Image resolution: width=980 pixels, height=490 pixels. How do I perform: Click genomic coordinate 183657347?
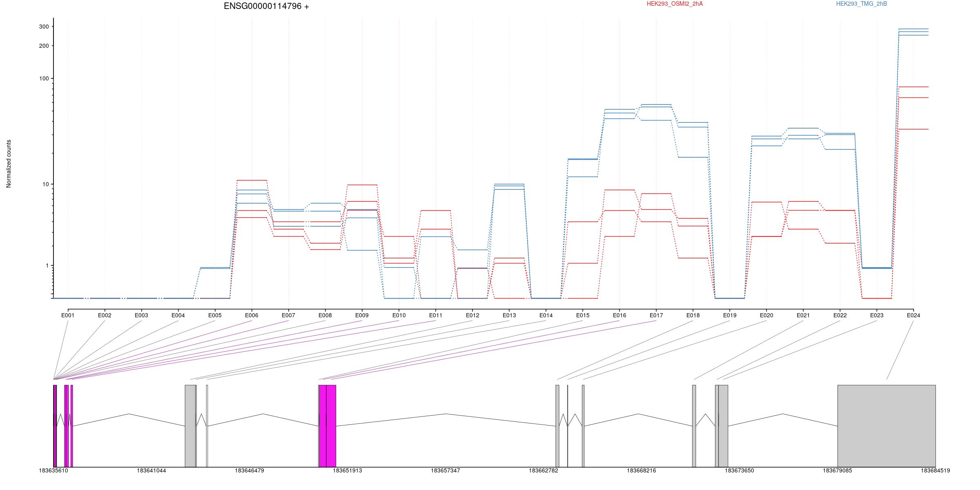point(445,471)
